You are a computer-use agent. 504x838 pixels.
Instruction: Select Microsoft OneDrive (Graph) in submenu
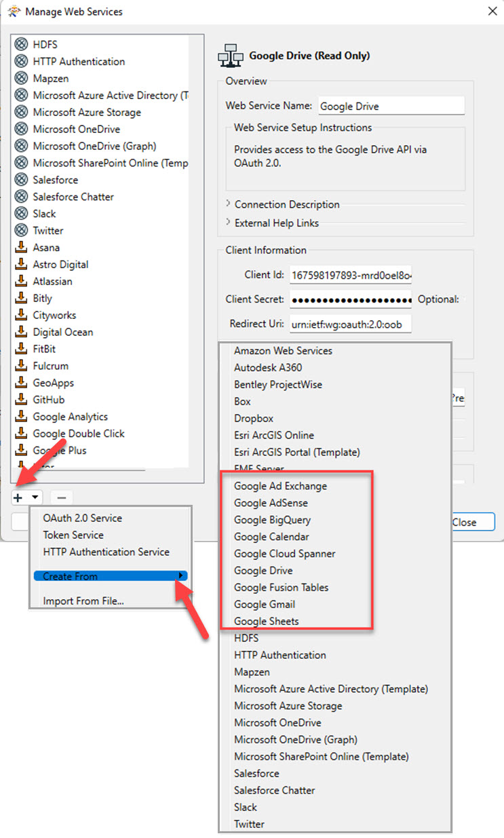pos(296,740)
